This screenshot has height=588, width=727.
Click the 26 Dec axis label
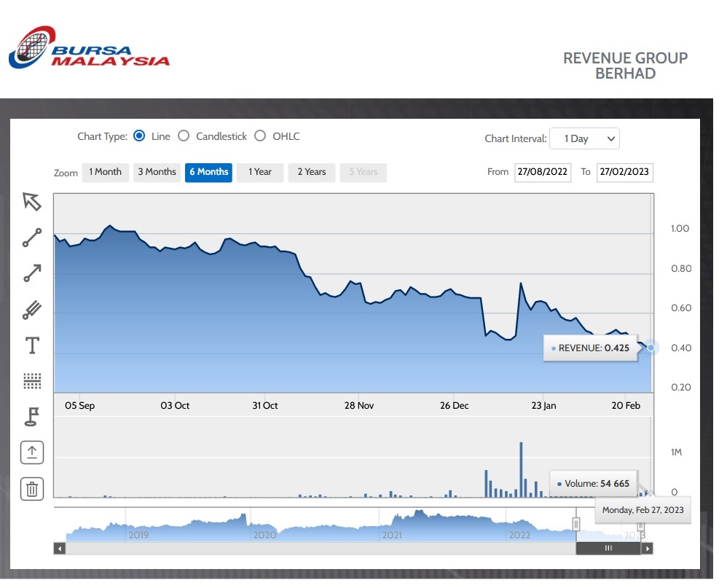(455, 405)
